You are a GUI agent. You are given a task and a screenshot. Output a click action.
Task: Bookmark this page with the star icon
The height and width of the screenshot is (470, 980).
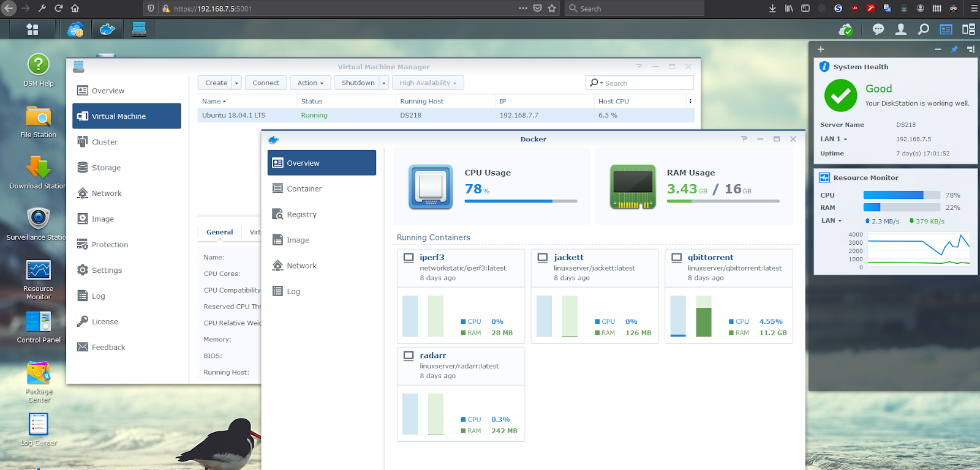(552, 9)
